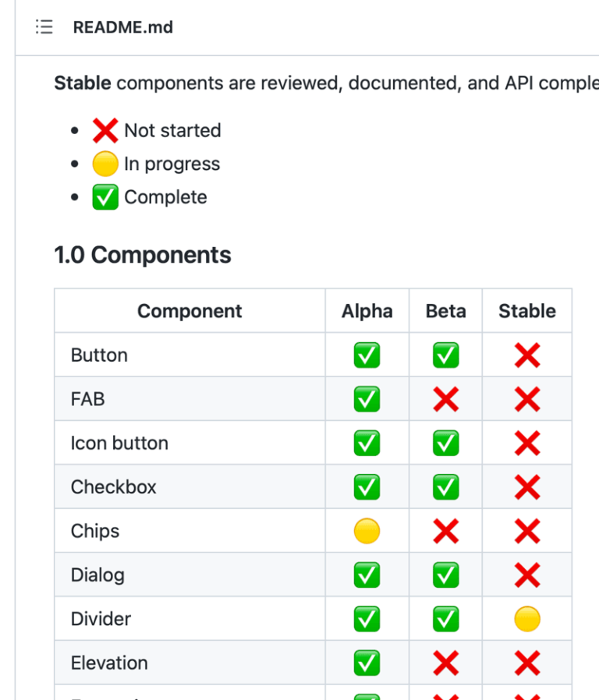Click Elevation row Beta red X
The image size is (599, 700).
click(446, 663)
